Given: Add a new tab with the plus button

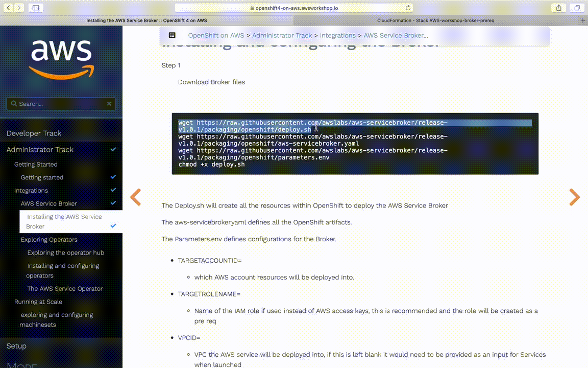Looking at the screenshot, I should [583, 20].
